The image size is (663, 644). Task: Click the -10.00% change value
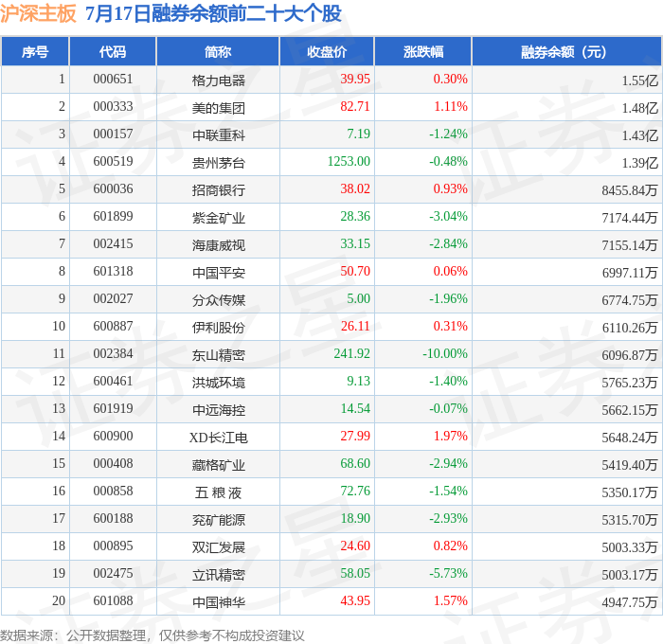(445, 353)
